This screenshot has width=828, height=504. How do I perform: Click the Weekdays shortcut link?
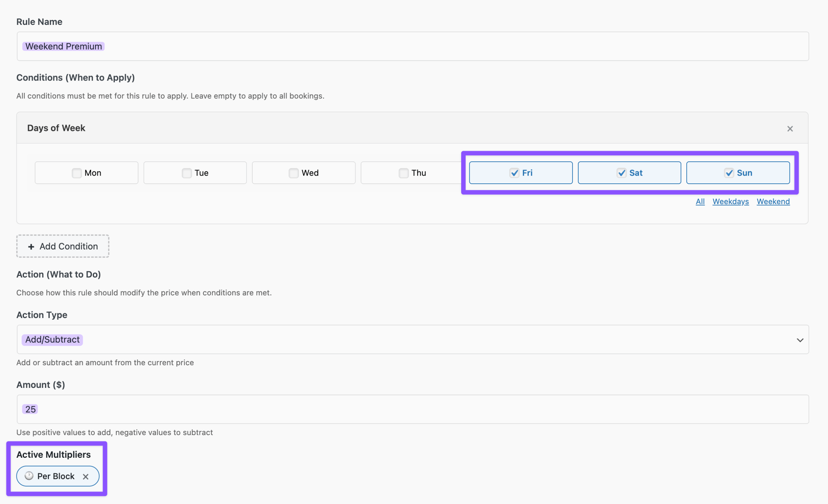click(731, 202)
